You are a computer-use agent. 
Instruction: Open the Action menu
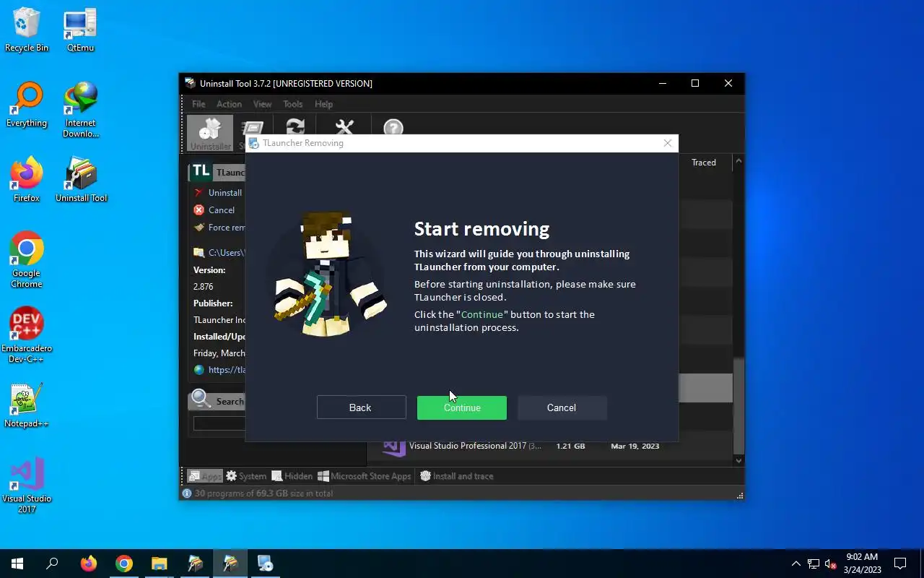(x=229, y=104)
